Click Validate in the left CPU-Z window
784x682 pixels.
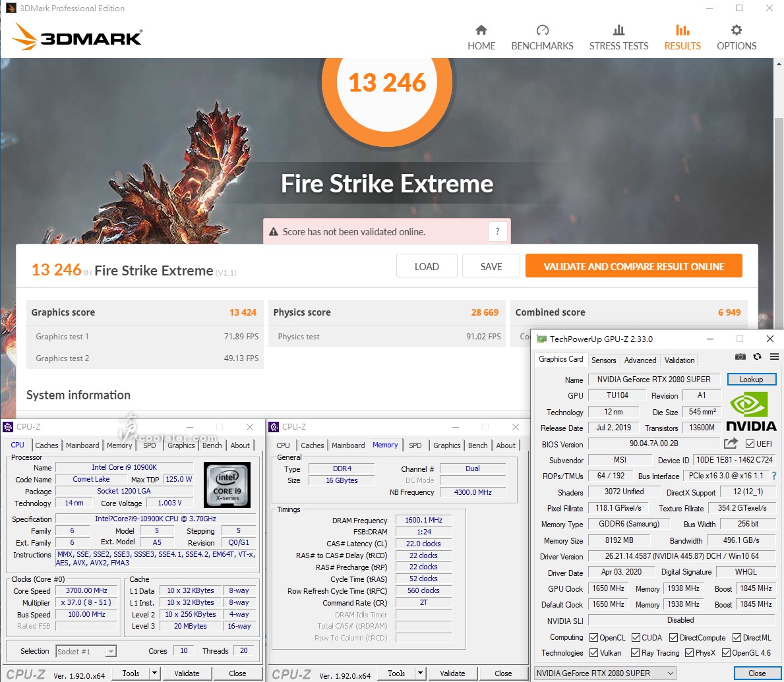point(187,673)
